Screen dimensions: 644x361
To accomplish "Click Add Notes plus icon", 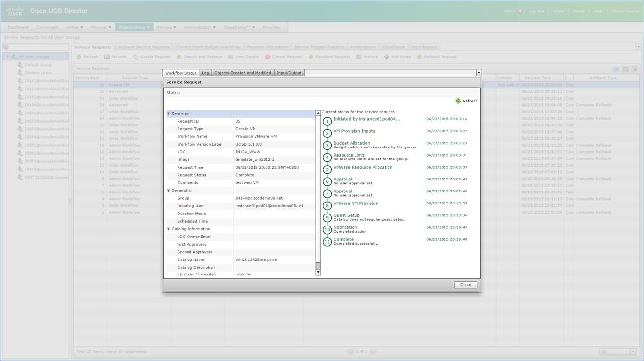I will pyautogui.click(x=386, y=57).
